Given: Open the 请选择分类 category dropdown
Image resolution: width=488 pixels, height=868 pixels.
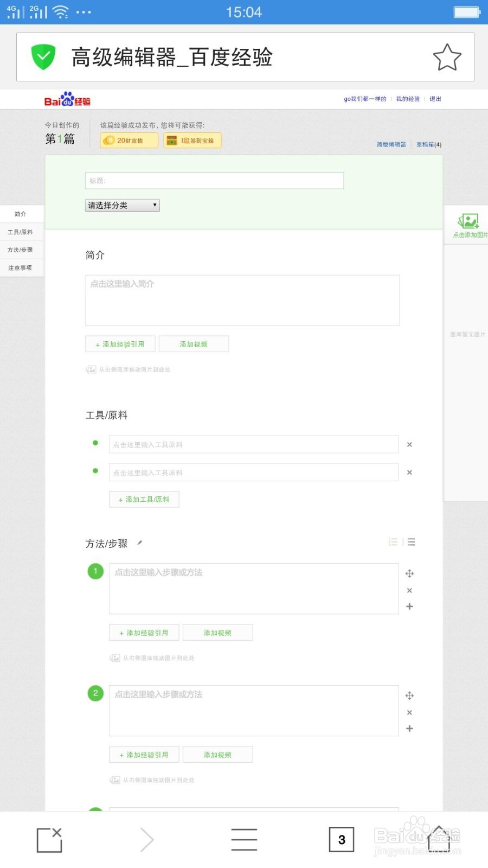Looking at the screenshot, I should [x=123, y=205].
